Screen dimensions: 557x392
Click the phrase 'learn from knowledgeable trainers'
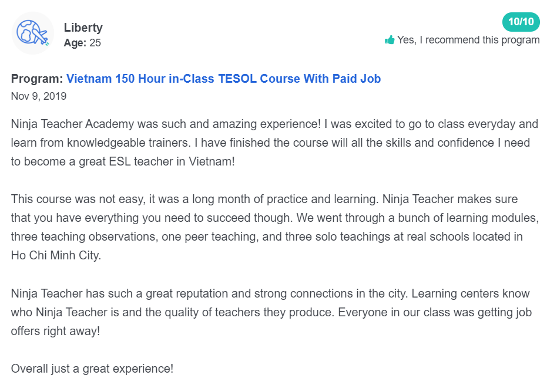[100, 143]
